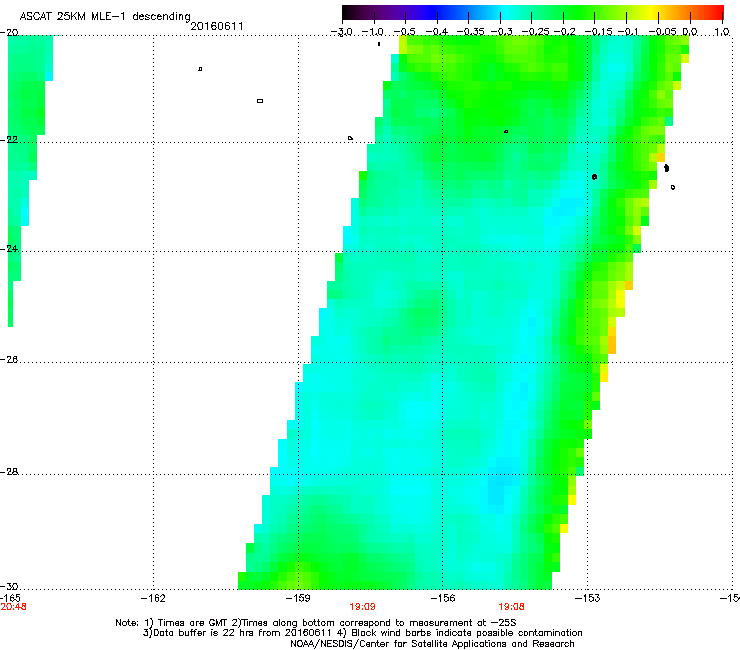Viewport: 740px width, 650px height.
Task: Click longitude axis label '-159'
Action: coord(298,598)
